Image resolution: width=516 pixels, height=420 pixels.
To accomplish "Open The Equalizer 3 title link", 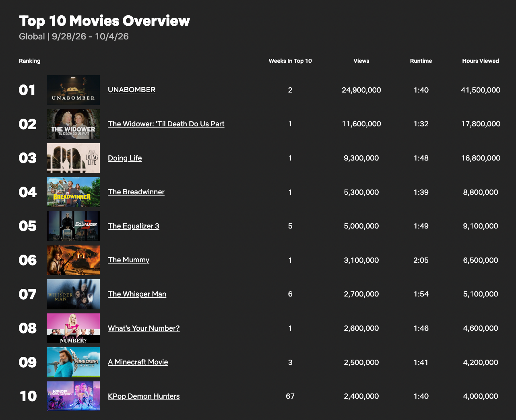I will coord(134,226).
